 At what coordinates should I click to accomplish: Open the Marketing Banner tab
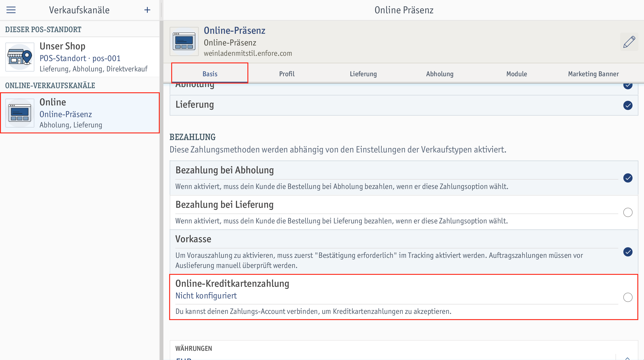click(x=593, y=74)
